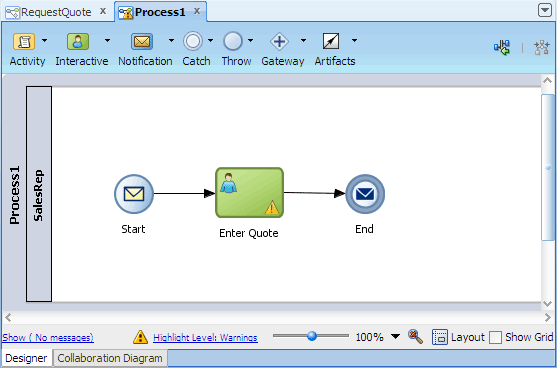
Task: Click the End message event node
Action: [x=365, y=194]
